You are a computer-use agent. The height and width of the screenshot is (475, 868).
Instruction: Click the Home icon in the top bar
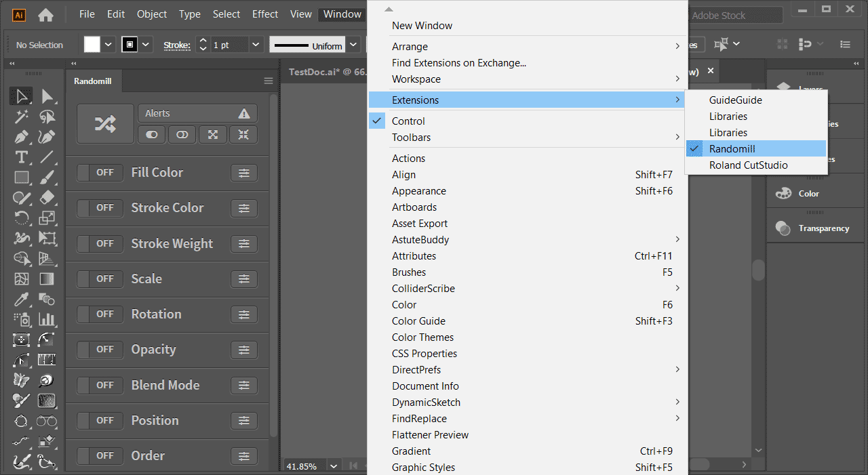(x=45, y=14)
